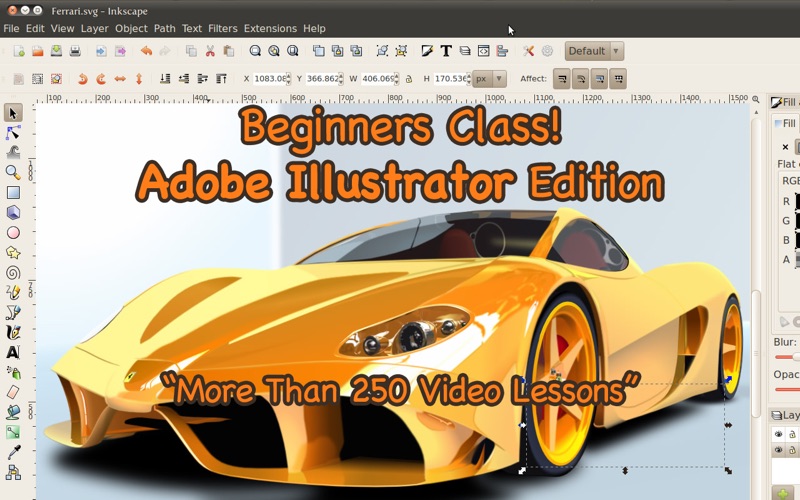Viewport: 800px width, 500px height.
Task: Click the Print icon
Action: tap(75, 51)
